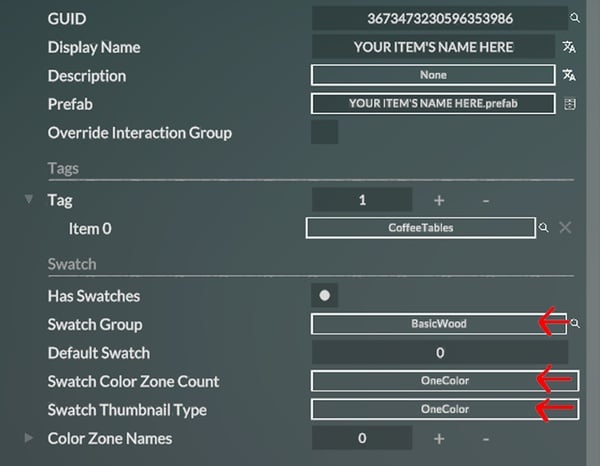This screenshot has width=600, height=466.
Task: Click the Swatch section header
Action: click(72, 264)
